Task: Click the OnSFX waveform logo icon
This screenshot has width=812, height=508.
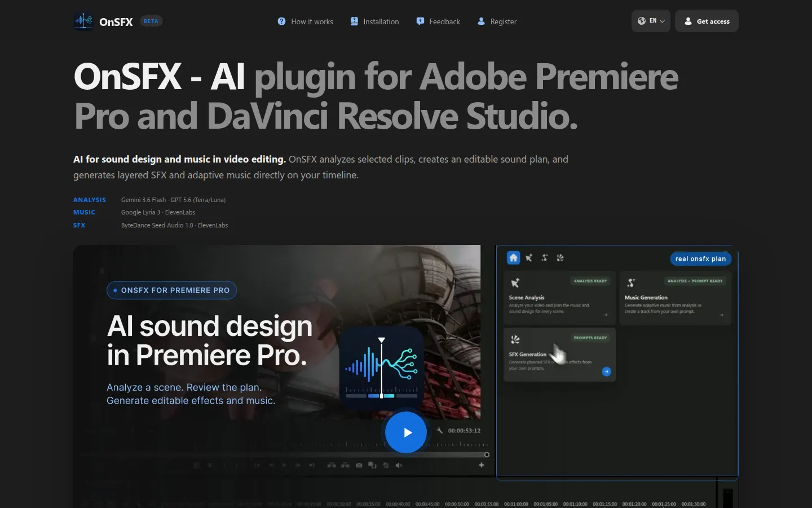Action: coord(83,21)
